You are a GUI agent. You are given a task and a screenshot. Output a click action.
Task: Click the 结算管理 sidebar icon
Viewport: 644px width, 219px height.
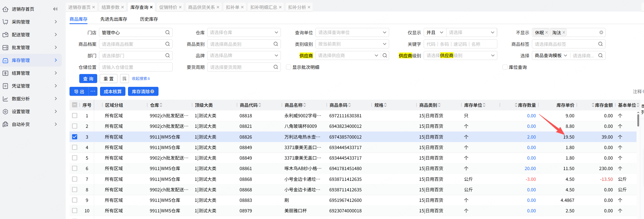pyautogui.click(x=5, y=73)
